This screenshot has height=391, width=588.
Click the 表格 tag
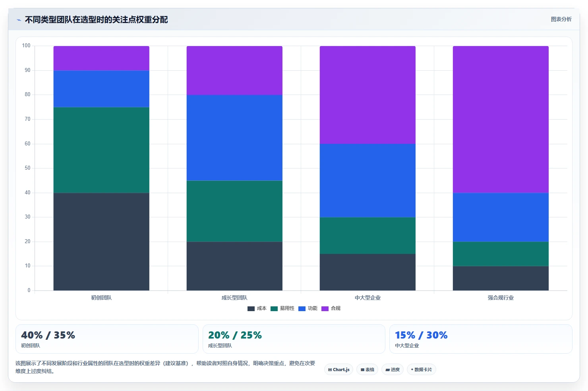(x=367, y=370)
